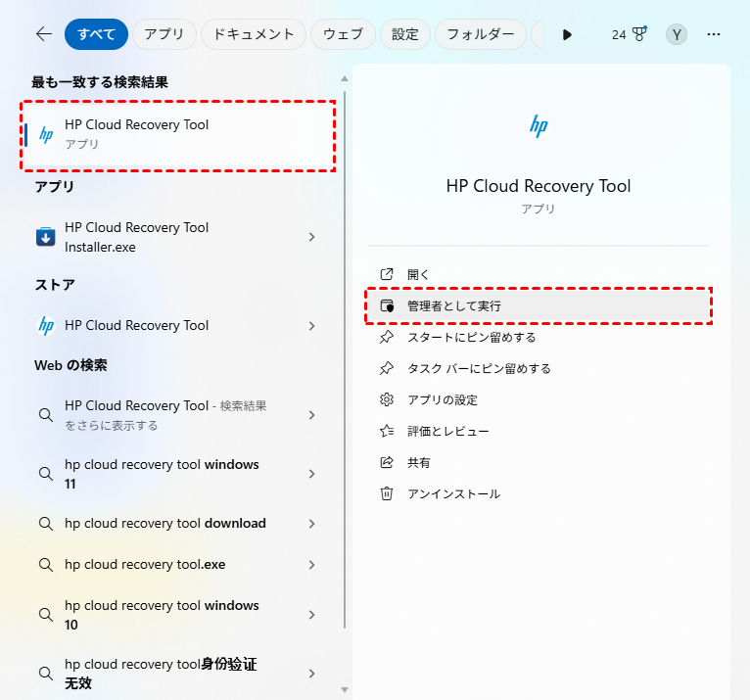Switch to the ウェブ filter tab
The width and height of the screenshot is (750, 700).
343,34
